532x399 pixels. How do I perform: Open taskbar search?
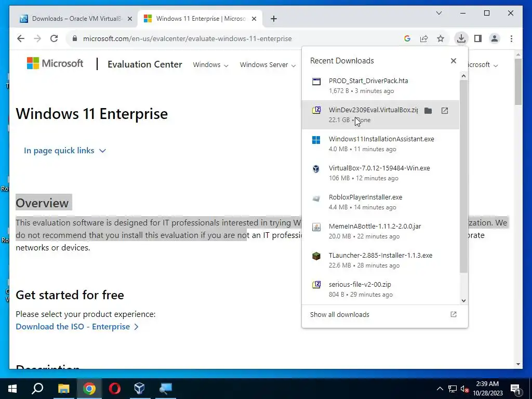point(37,389)
